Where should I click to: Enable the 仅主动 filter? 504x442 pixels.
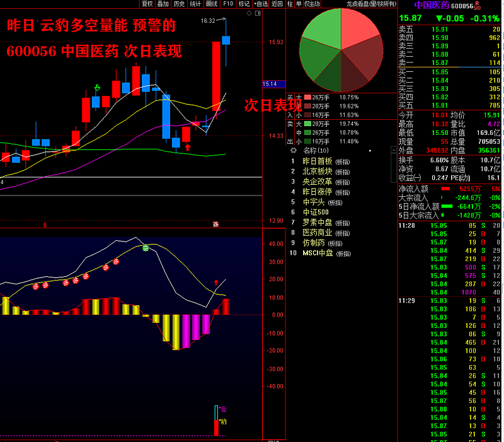coord(312,4)
